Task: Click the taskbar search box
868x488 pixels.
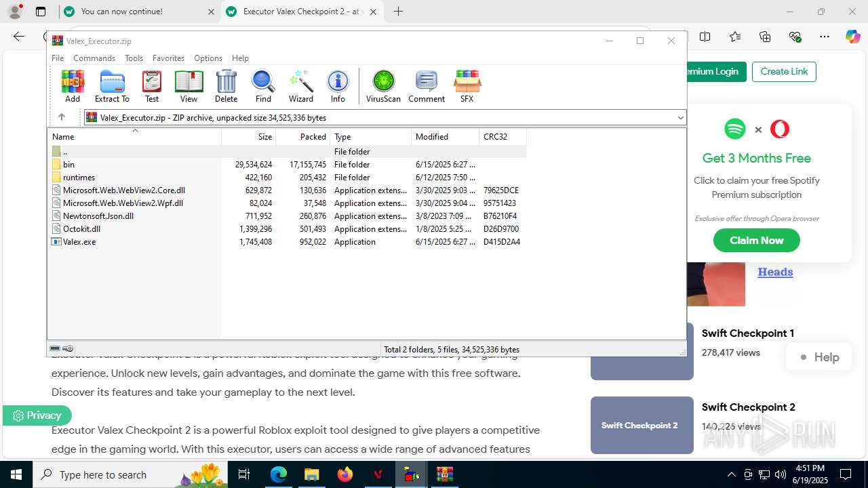Action: [130, 474]
